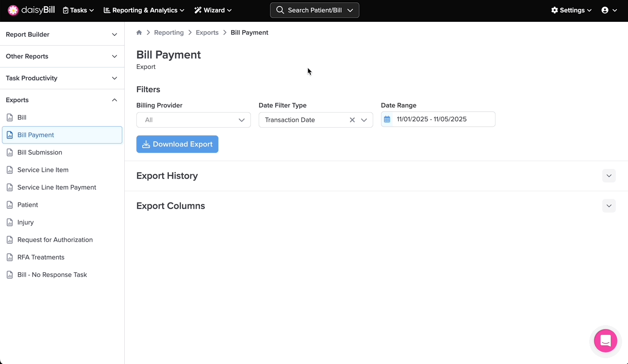
Task: Click the calendar icon in Date Range
Action: pyautogui.click(x=387, y=119)
